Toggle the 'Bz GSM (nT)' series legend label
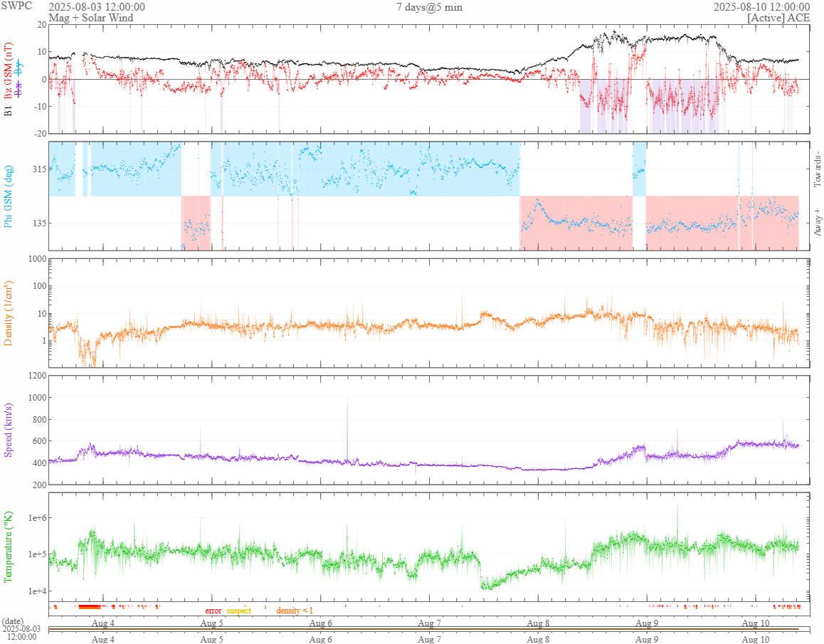Viewport: 824px width, 644px height. click(x=8, y=71)
